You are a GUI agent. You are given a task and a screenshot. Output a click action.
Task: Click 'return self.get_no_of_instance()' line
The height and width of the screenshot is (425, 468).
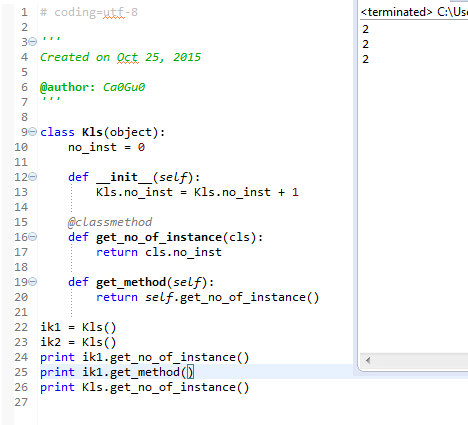click(208, 297)
